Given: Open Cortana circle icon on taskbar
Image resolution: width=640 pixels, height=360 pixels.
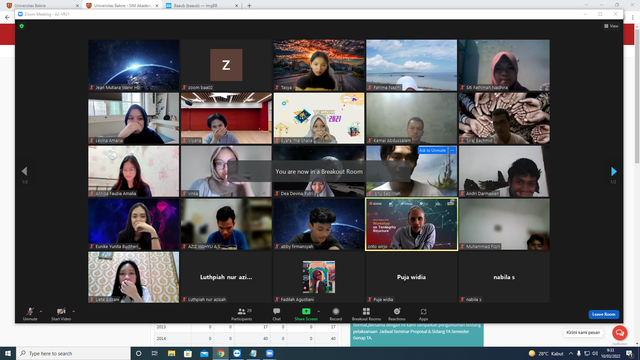Looking at the screenshot, I should (138, 353).
